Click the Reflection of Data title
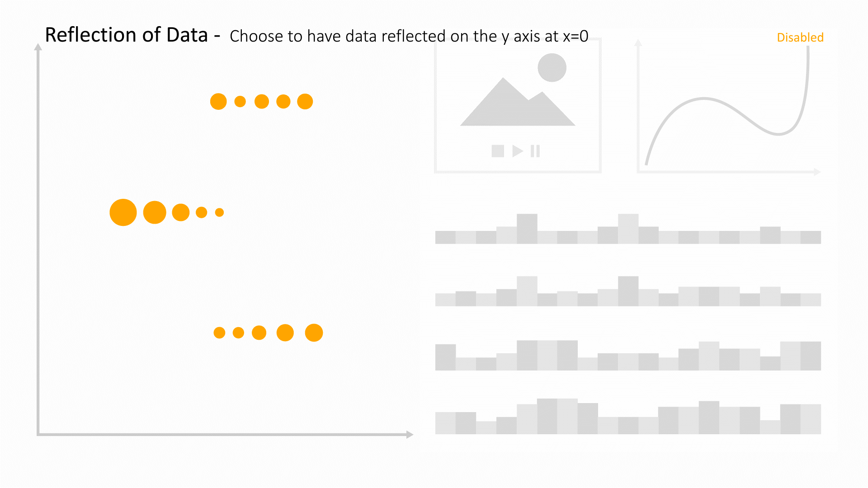Viewport: 868px width, 488px height. (x=127, y=35)
